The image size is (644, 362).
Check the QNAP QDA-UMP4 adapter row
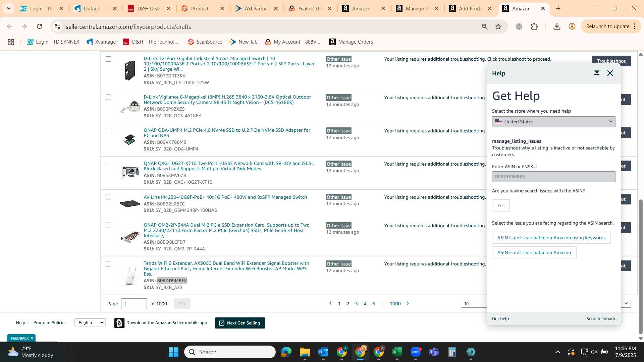(108, 130)
